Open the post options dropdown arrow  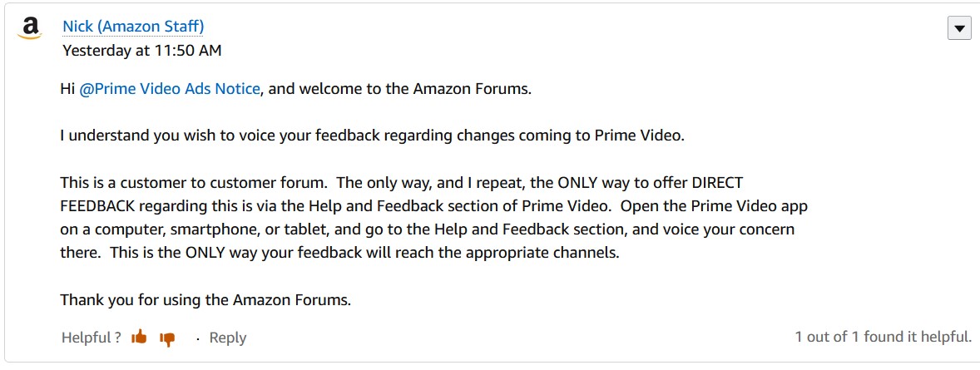(x=959, y=29)
